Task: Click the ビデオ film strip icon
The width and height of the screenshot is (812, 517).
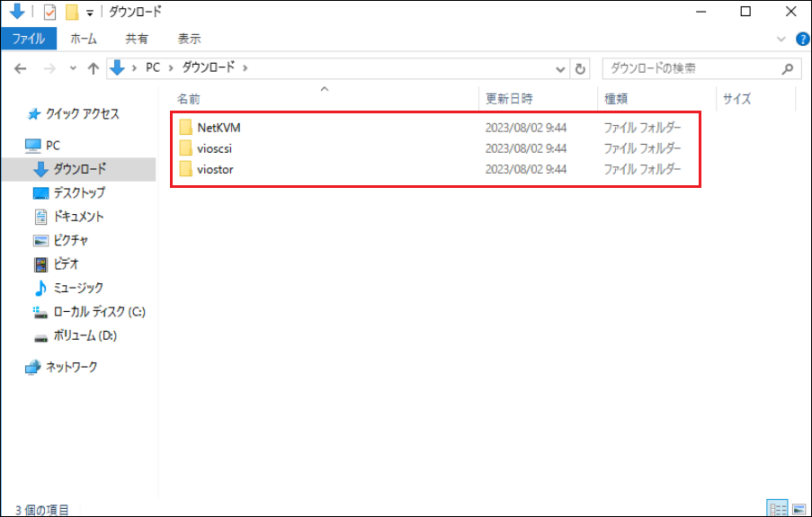Action: tap(40, 264)
